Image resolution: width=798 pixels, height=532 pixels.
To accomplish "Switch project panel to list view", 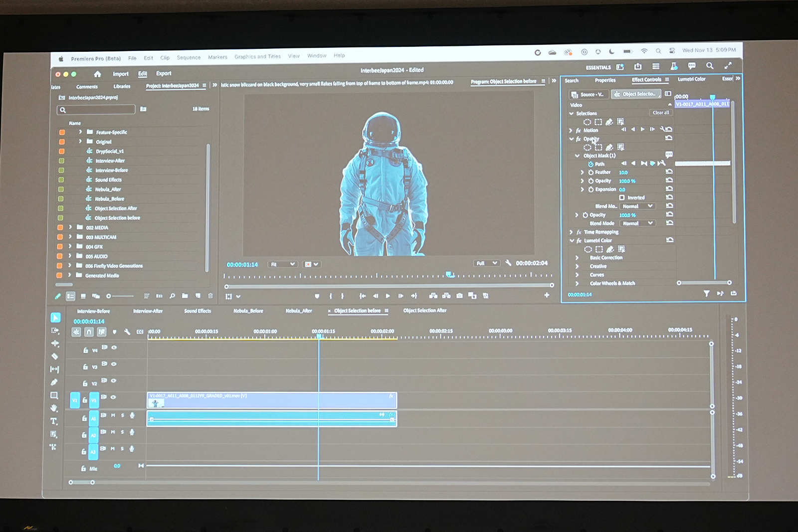I will 71,296.
